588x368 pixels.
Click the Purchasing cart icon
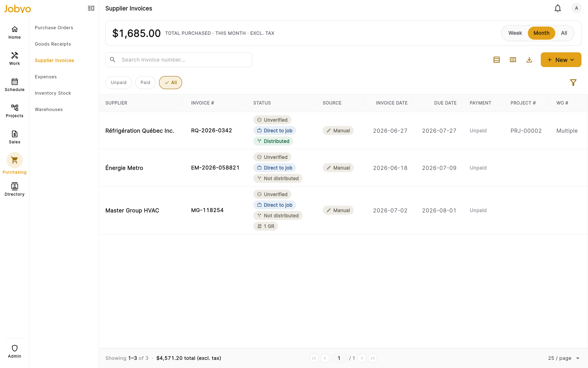pos(14,160)
